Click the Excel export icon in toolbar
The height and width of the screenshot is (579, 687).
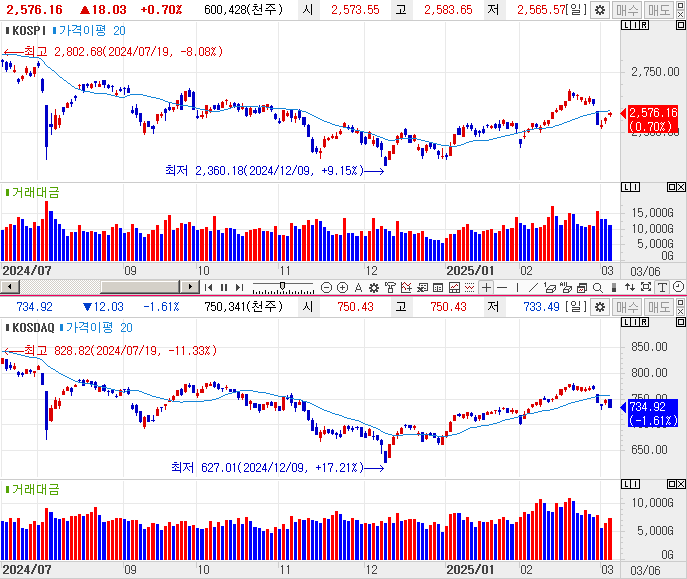tap(422, 287)
